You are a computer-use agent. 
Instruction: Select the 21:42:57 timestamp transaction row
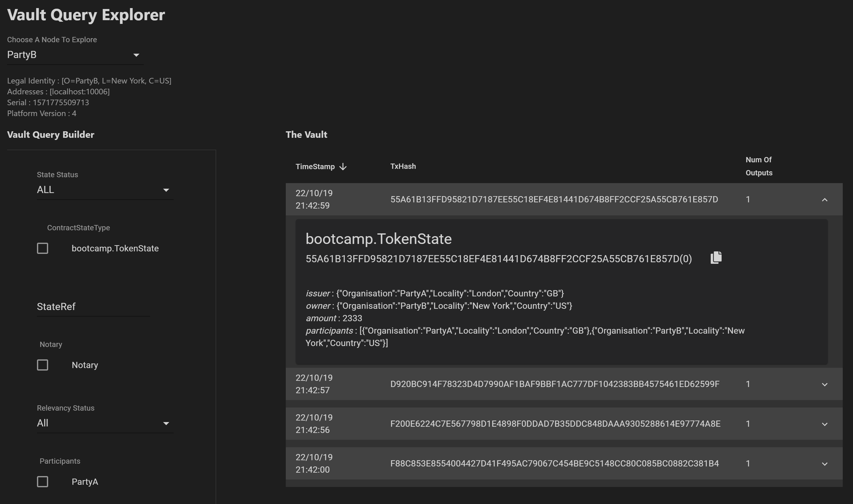313,384
